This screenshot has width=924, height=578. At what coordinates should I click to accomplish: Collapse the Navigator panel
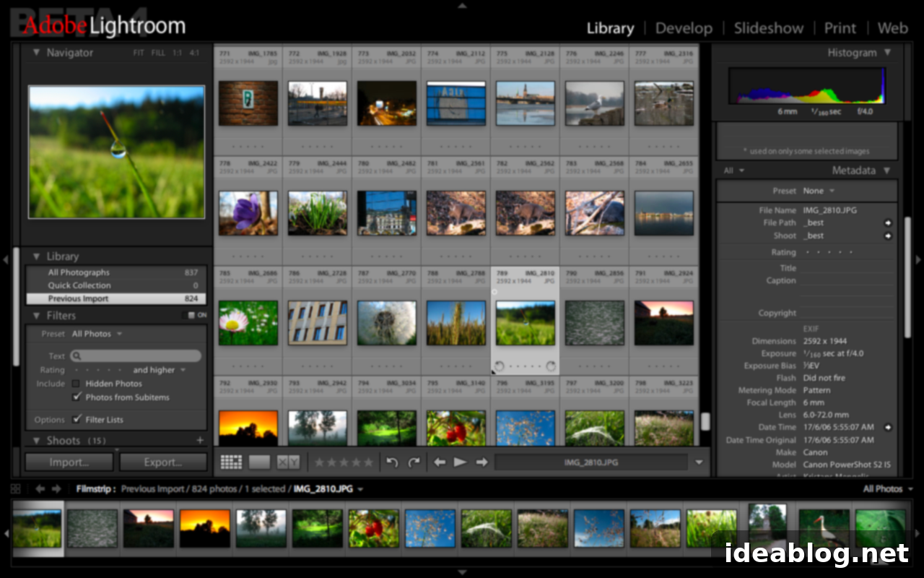(36, 53)
